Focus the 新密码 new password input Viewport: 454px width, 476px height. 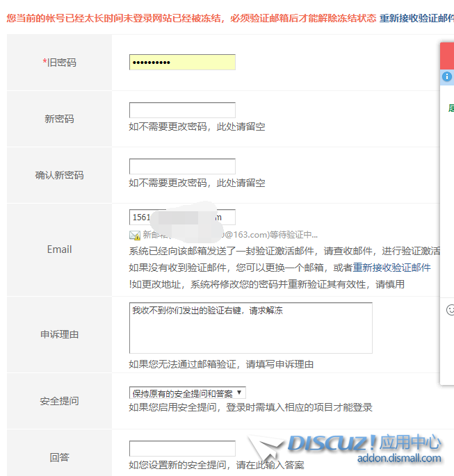click(x=182, y=110)
